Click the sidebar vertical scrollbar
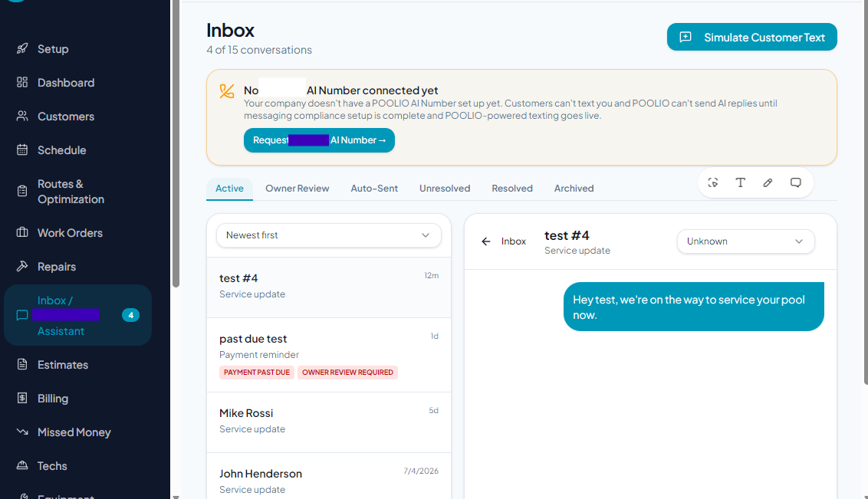This screenshot has height=499, width=868. pos(176,144)
